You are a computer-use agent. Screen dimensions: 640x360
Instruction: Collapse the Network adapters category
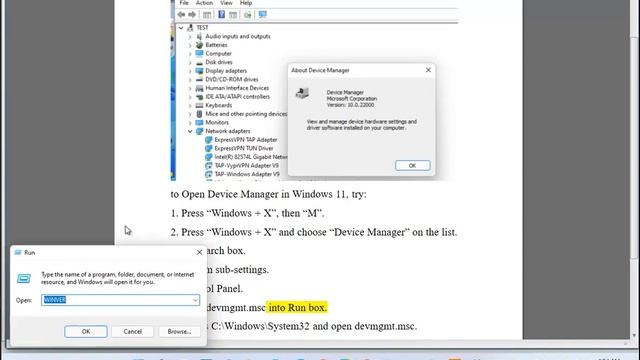(190, 131)
